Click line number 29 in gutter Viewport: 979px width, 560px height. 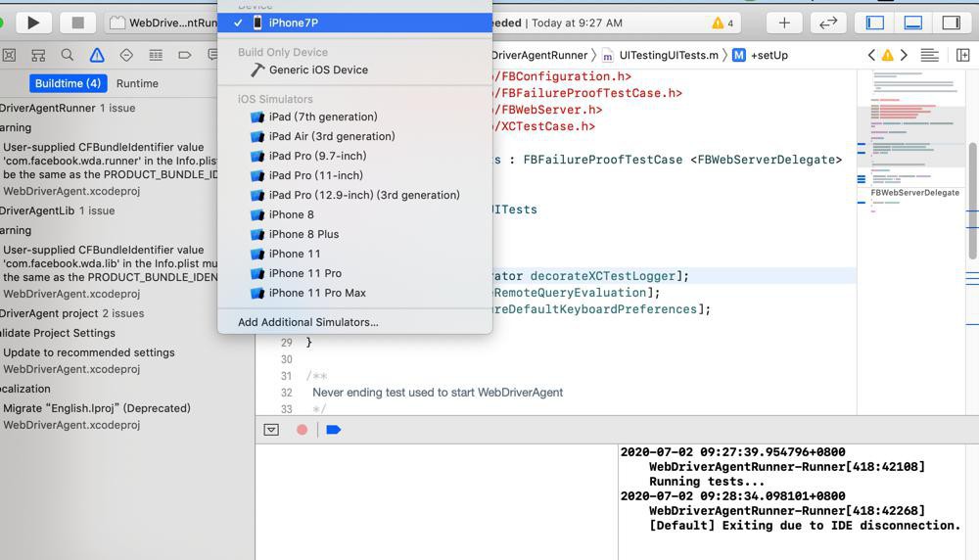pos(287,343)
